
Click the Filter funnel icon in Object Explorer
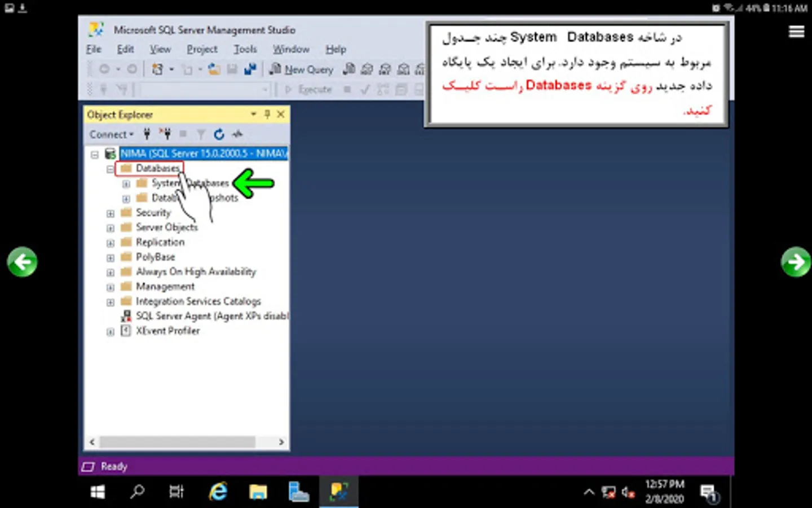point(201,134)
